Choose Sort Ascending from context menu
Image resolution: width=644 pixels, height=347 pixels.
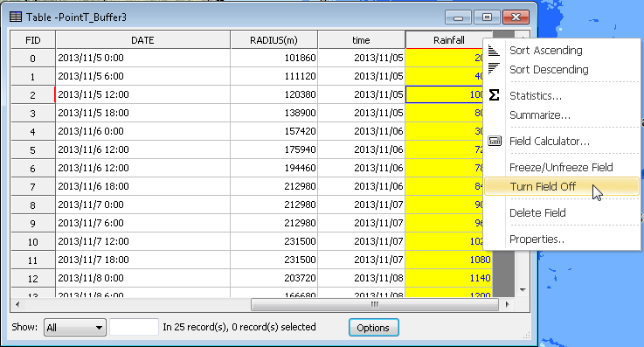point(546,51)
